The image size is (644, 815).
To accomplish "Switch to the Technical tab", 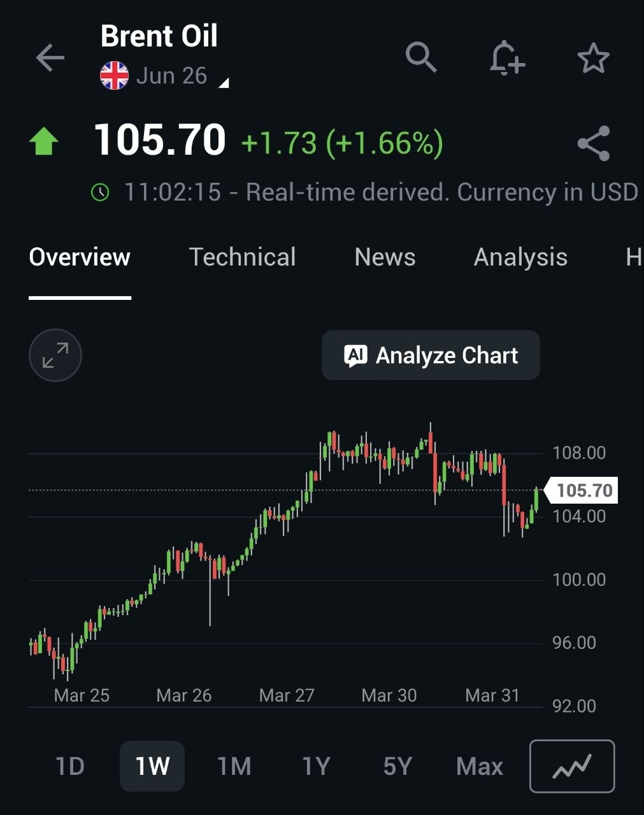I will (x=242, y=257).
